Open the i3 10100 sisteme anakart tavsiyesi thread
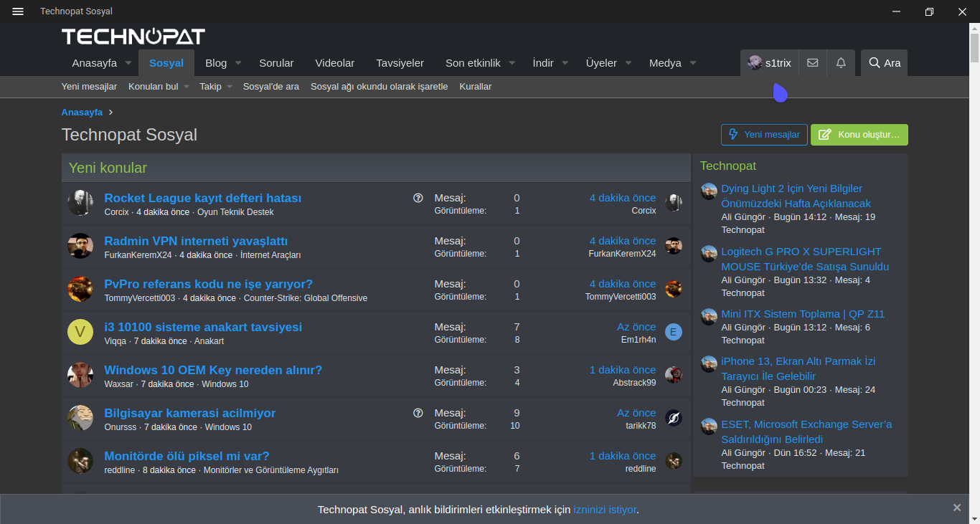This screenshot has height=524, width=980. pos(203,327)
